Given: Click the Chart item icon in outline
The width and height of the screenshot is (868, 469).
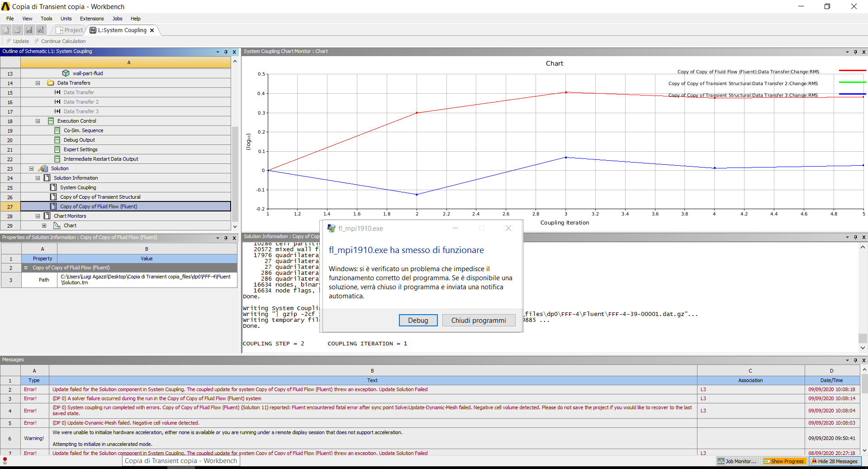Looking at the screenshot, I should pyautogui.click(x=57, y=225).
